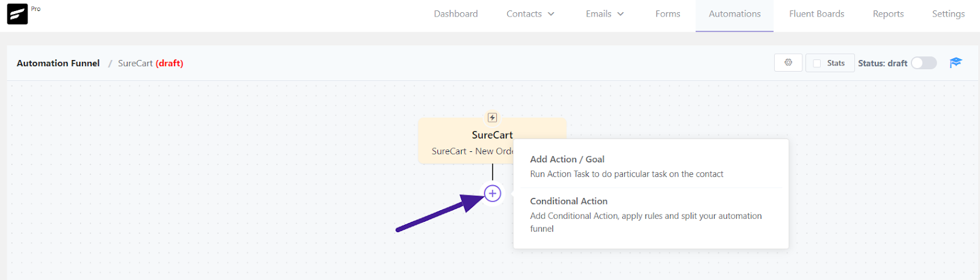This screenshot has height=280, width=980.
Task: Expand the Contacts dropdown menu
Action: tap(530, 13)
